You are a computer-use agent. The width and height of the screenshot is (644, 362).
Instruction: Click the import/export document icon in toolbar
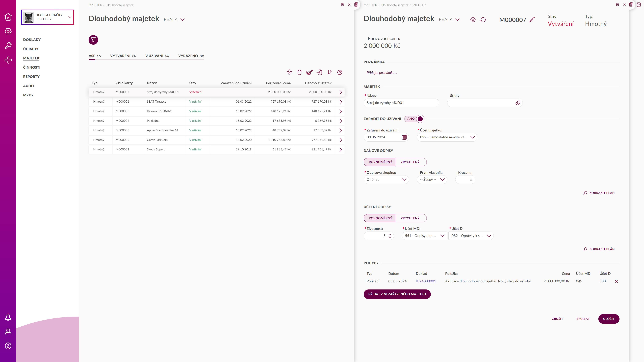[x=320, y=72]
